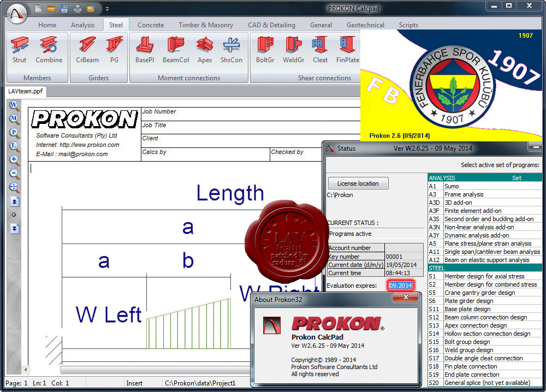
Task: Switch to the Analysis ribbon tab
Action: tap(82, 25)
